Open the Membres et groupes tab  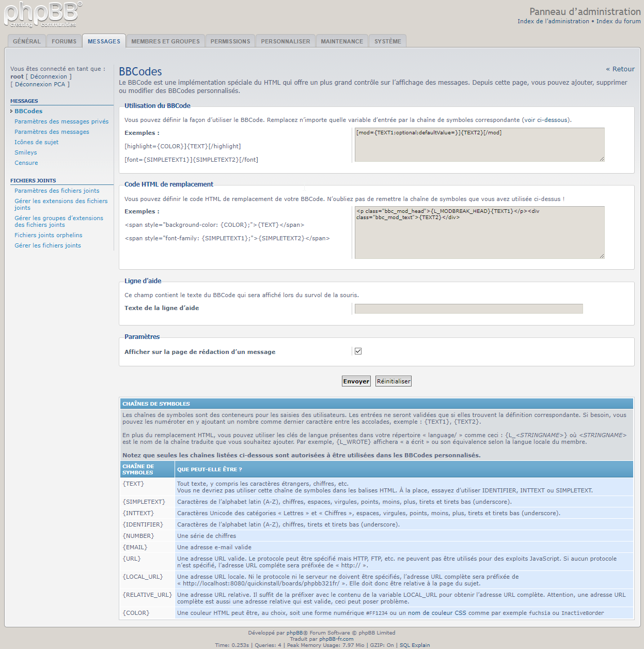[x=165, y=41]
